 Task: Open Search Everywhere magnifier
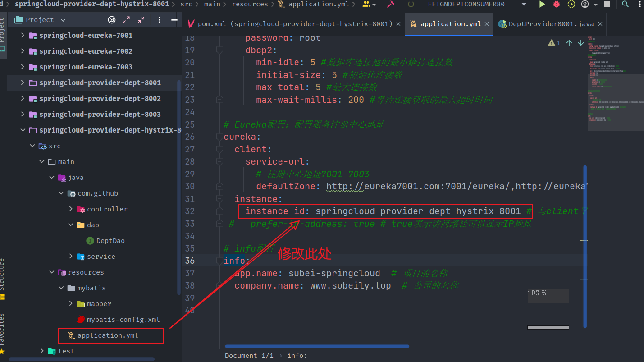click(x=625, y=4)
